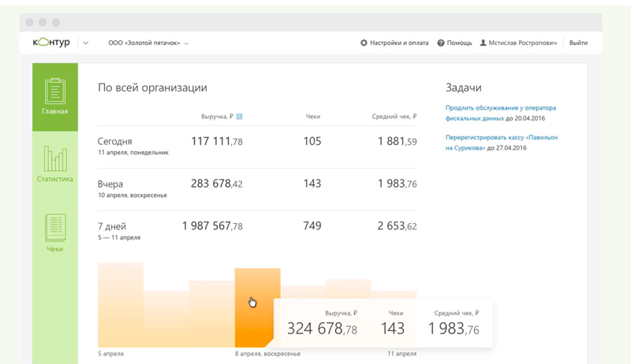Screen dimensions: 631x364
Task: Open the Продлить обслуживание у оператора фискальных данных link
Action: [501, 113]
